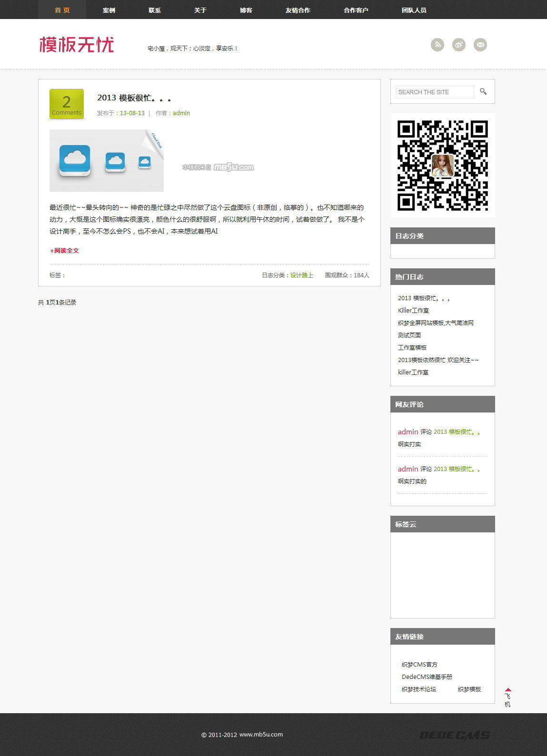Click the email envelope icon
This screenshot has height=756, width=547.
480,45
